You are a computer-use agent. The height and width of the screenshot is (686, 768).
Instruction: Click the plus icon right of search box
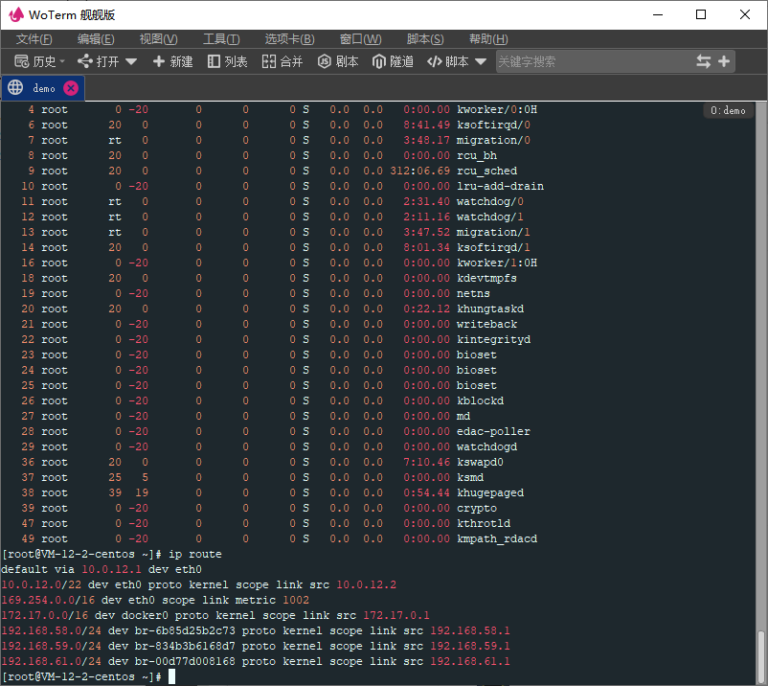pos(725,62)
